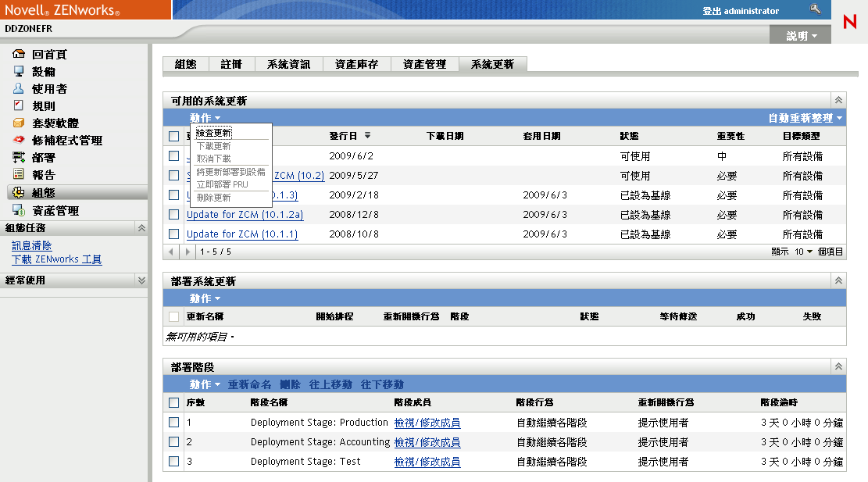Choose 將更新部署到設備 from the menu
Viewport: 868px width, 482px height.
230,172
